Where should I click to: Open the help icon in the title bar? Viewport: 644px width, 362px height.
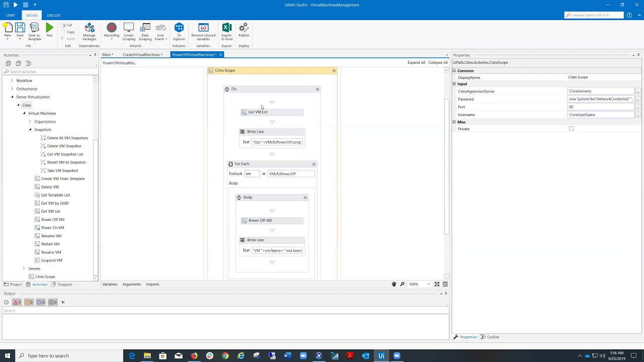tap(629, 15)
